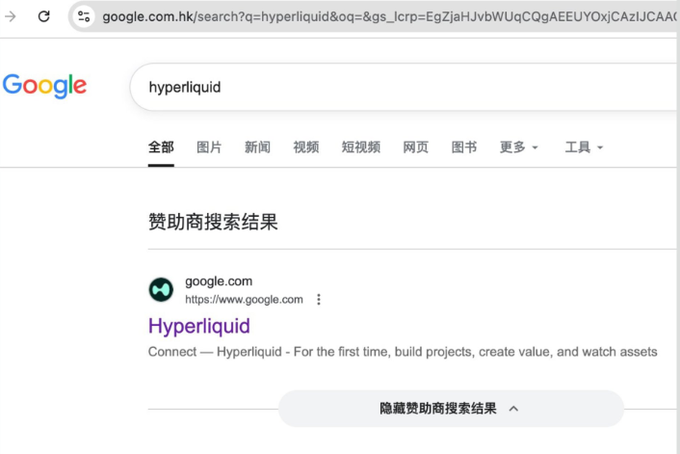Switch to the 图片 tab
This screenshot has width=680, height=454.
(x=209, y=147)
